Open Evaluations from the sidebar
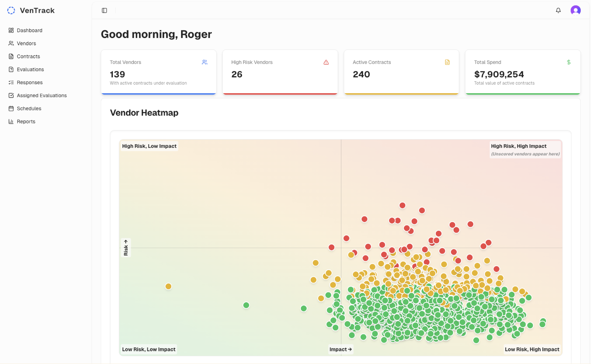Screen dimensions: 591x364 tap(30, 69)
